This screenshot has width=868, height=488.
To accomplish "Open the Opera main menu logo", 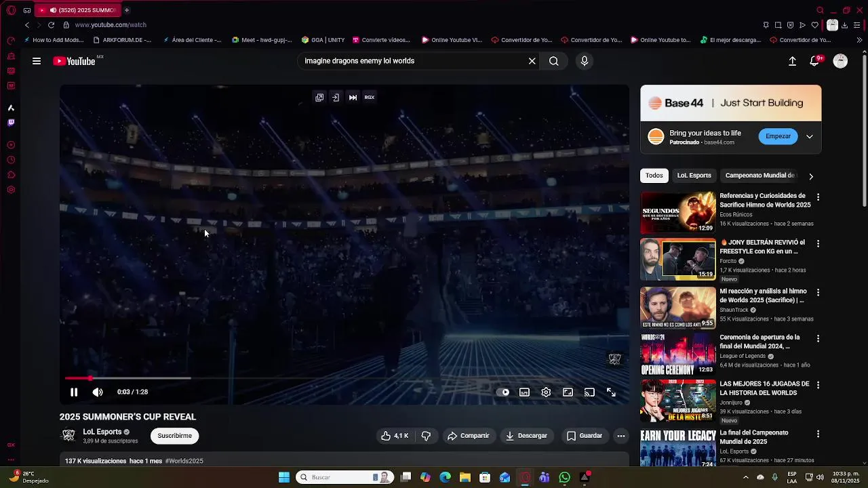I will pyautogui.click(x=11, y=10).
